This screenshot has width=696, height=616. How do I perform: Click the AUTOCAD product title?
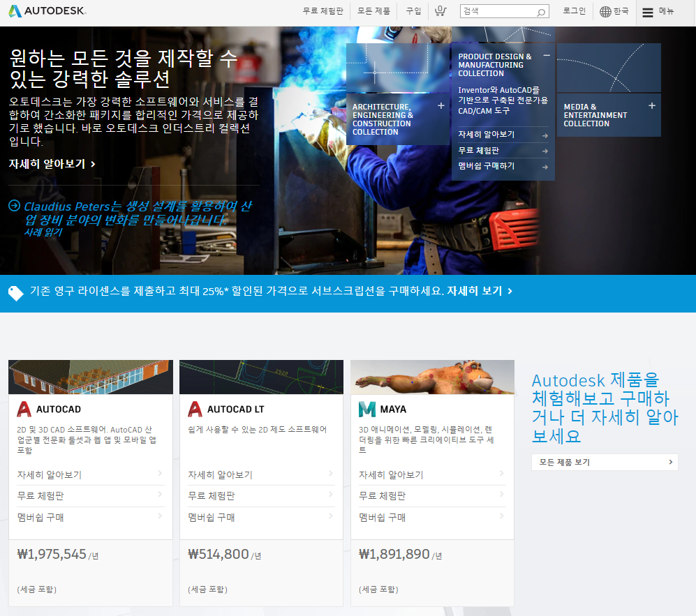59,410
